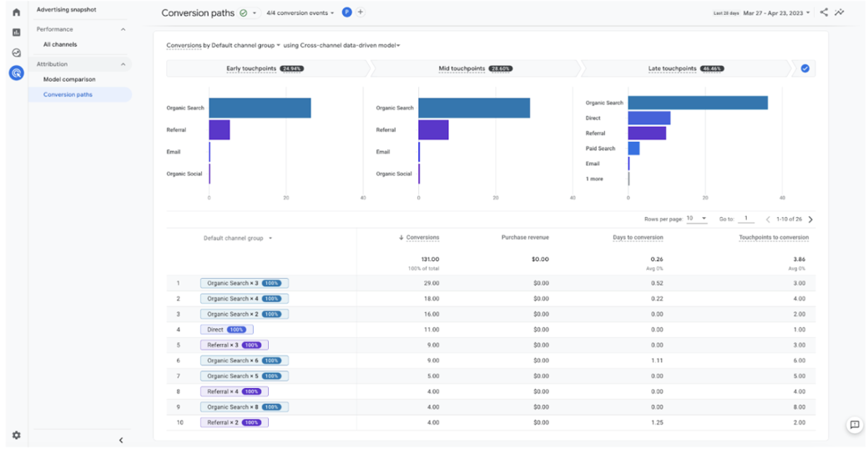This screenshot has height=449, width=868.
Task: Collapse the Attribution section
Action: (123, 64)
